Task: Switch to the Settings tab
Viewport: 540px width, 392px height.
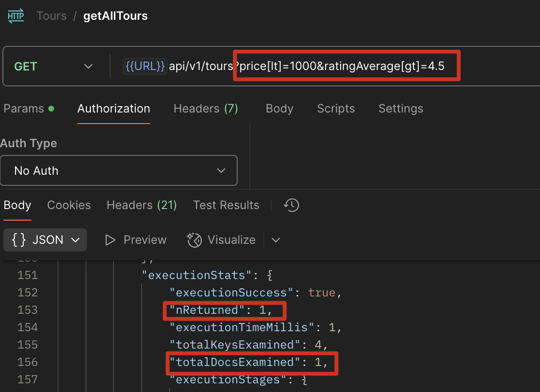Action: pyautogui.click(x=400, y=109)
